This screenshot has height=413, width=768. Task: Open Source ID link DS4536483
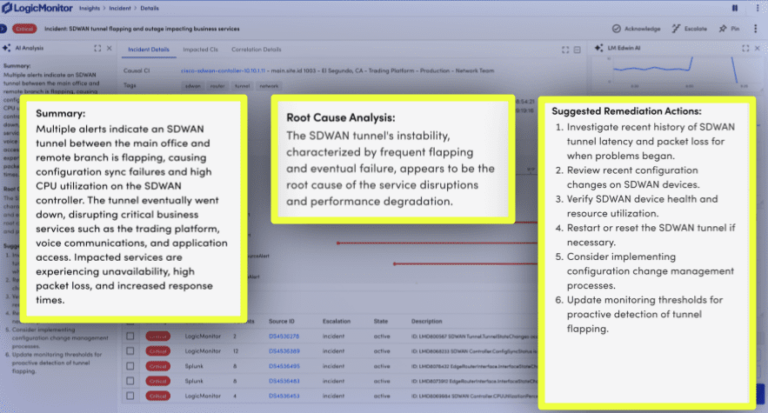click(x=285, y=381)
